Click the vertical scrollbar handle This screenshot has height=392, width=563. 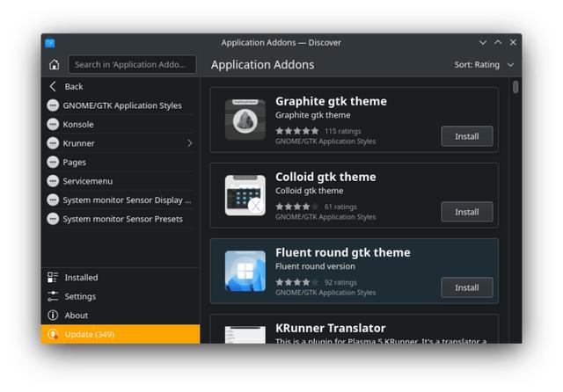[x=515, y=87]
